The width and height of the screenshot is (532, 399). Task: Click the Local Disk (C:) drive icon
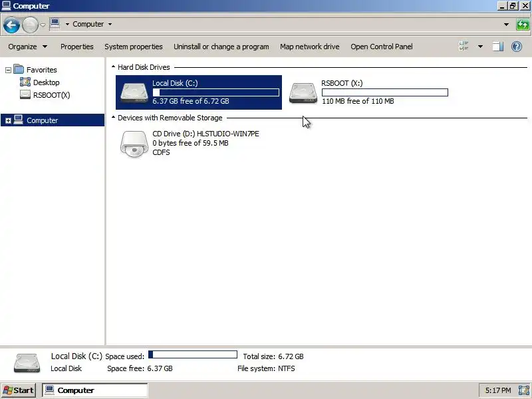pos(134,92)
